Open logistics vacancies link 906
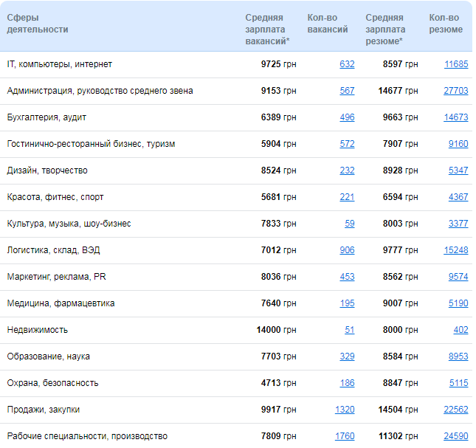 347,250
